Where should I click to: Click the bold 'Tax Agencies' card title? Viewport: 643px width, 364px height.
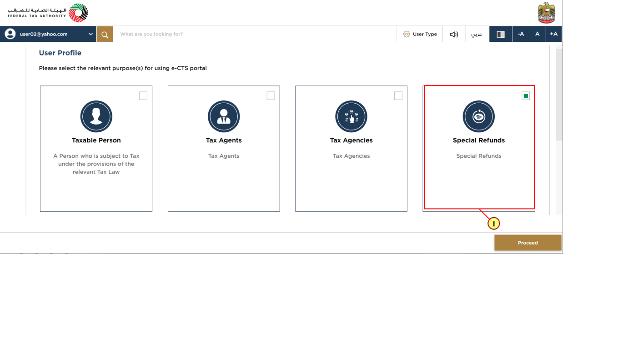(x=351, y=140)
